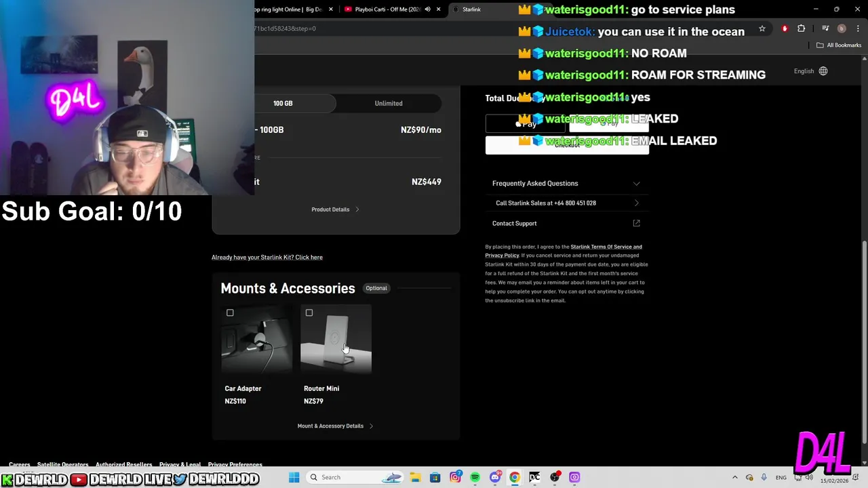Open the ENG language indicator
The height and width of the screenshot is (488, 868).
(781, 477)
